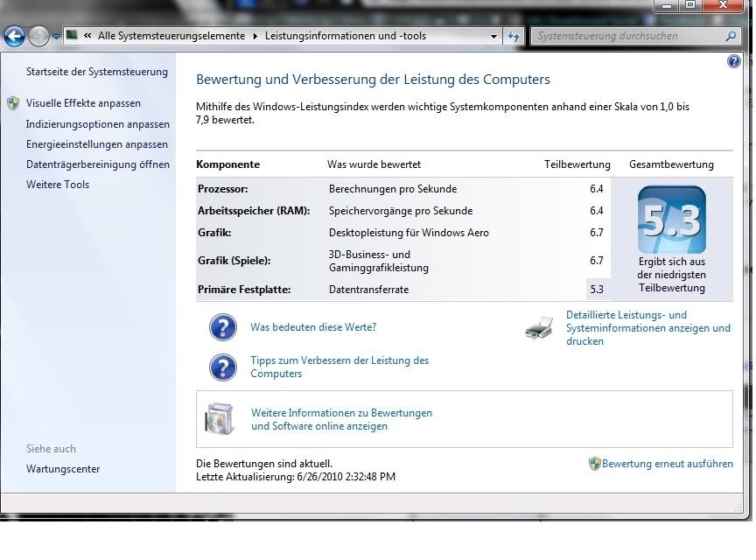Click the Berechnungen pro Sekunde description
Viewport: 756px width, 560px height.
pyautogui.click(x=393, y=189)
